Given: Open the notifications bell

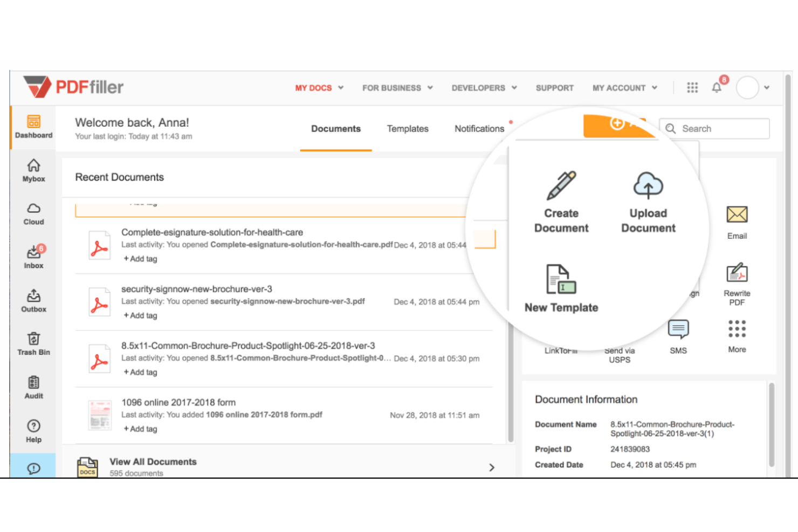Looking at the screenshot, I should click(x=717, y=87).
